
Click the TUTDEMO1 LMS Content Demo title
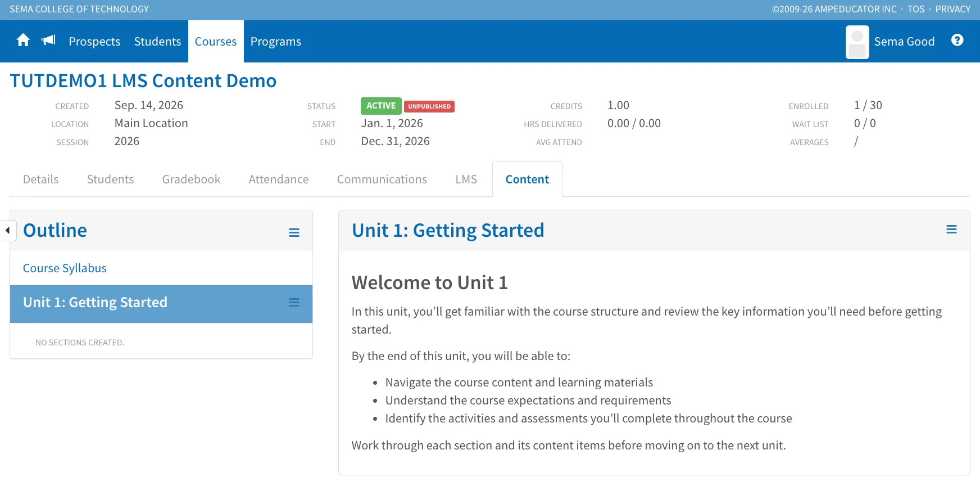point(143,81)
